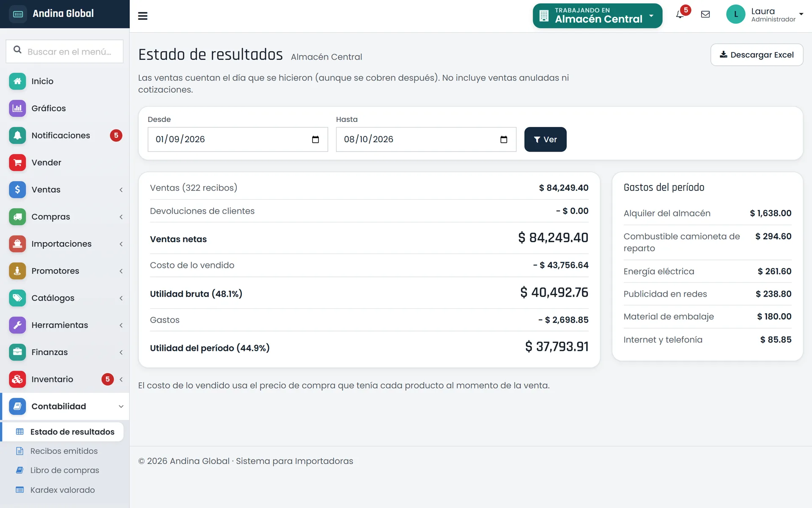Click the Inventario badge showing 5
This screenshot has width=812, height=508.
click(107, 379)
